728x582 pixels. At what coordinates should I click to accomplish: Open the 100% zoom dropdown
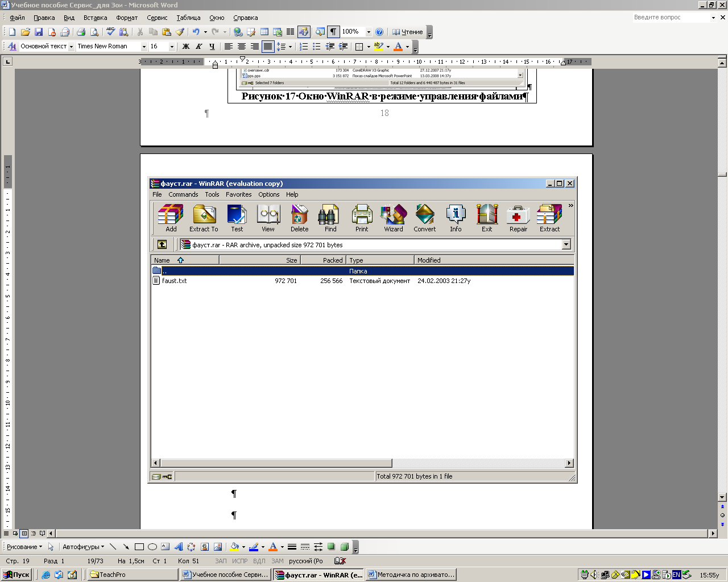tap(369, 32)
